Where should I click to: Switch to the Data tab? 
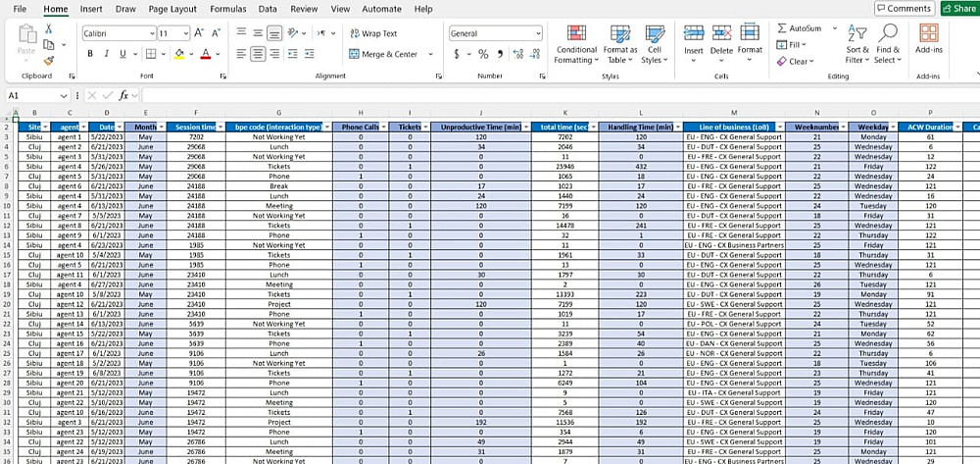tap(268, 9)
